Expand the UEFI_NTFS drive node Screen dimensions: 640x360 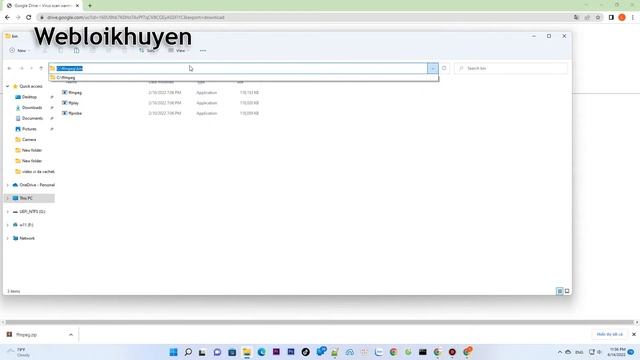coord(7,211)
